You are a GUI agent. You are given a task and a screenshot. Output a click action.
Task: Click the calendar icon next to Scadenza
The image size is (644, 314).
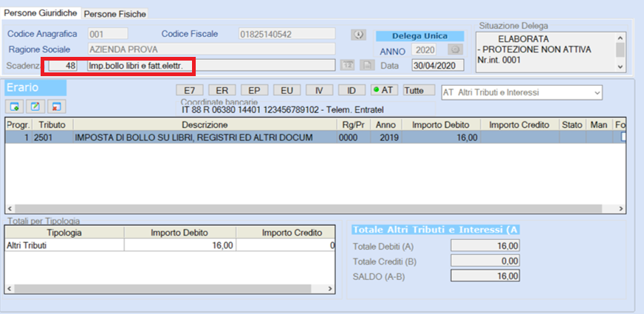(348, 66)
